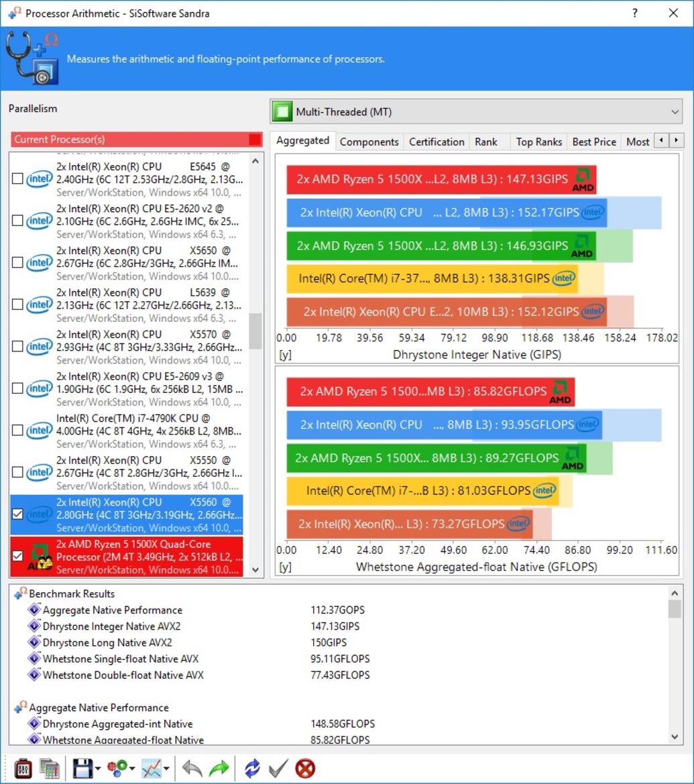Screen dimensions: 694x784
Task: Click the results pane scrollbar thumb
Action: (x=675, y=609)
